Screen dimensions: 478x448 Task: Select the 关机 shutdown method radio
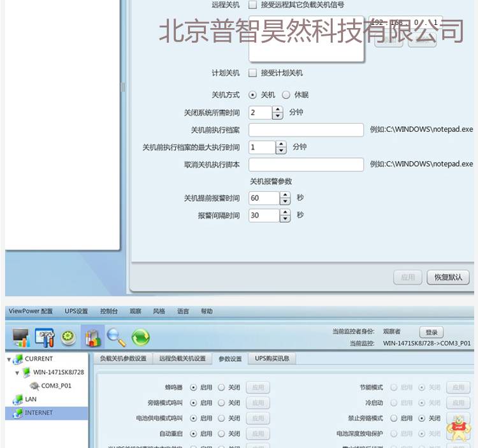coord(252,95)
